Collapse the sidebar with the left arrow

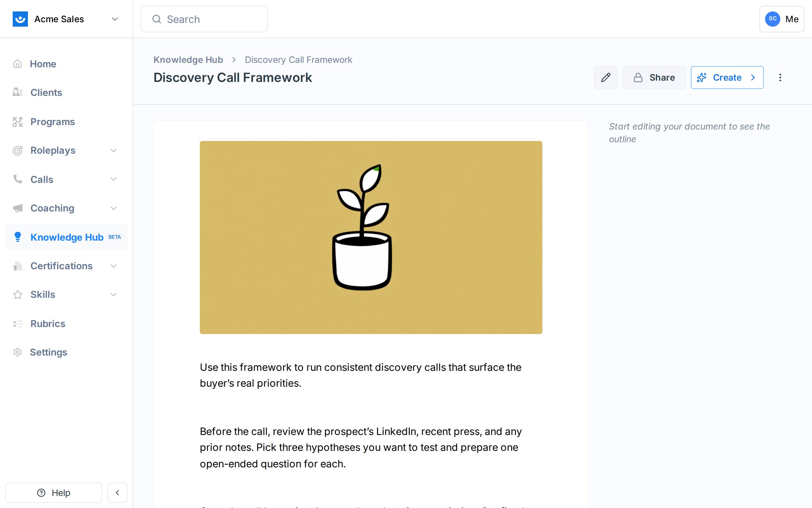[x=117, y=492]
